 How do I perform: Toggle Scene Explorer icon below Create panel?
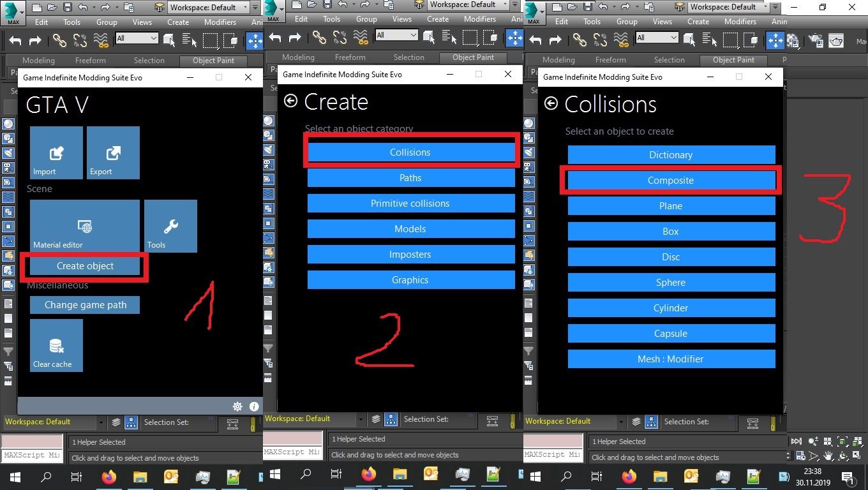tap(391, 419)
